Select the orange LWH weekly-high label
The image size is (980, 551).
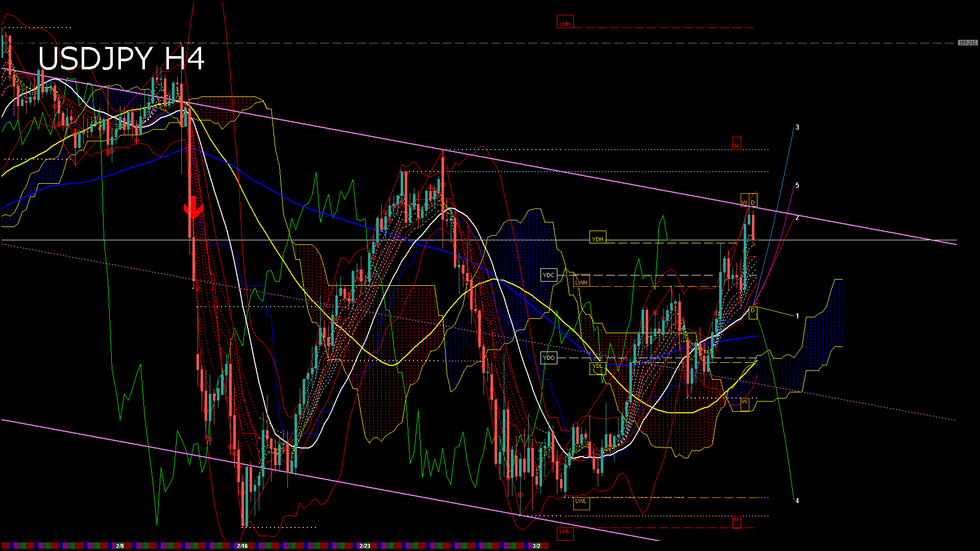[581, 282]
